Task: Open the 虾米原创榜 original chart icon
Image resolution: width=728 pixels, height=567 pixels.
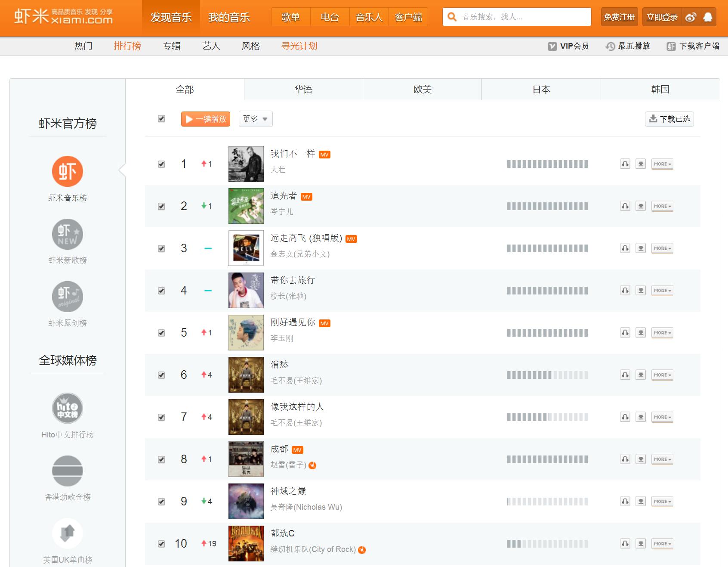Action: pyautogui.click(x=68, y=297)
